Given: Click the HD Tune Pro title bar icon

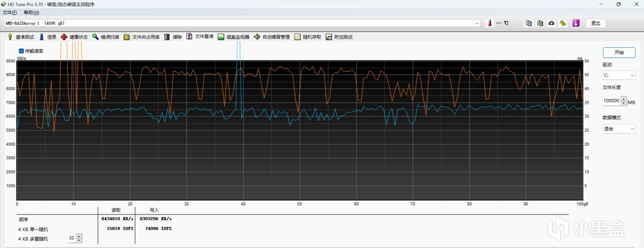Looking at the screenshot, I should (x=4, y=4).
